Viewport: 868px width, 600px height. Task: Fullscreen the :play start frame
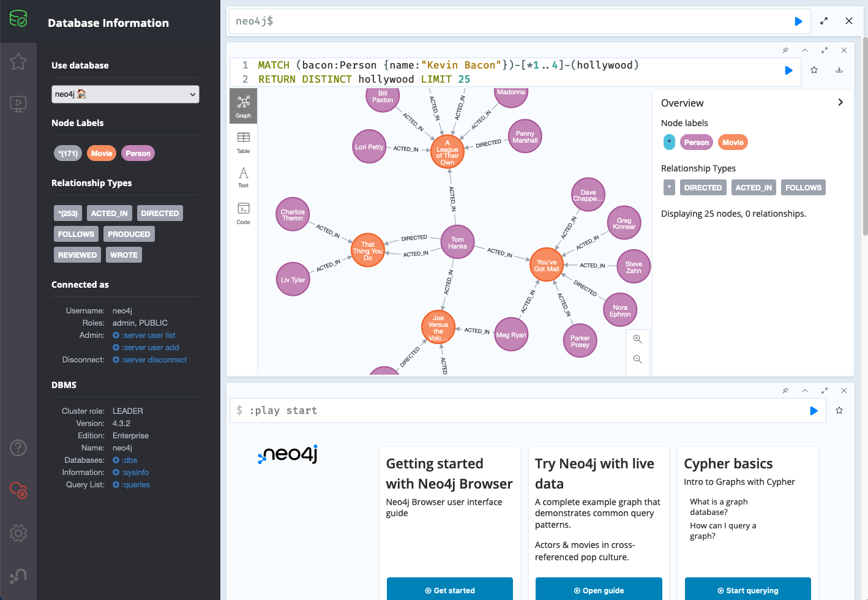pyautogui.click(x=825, y=391)
